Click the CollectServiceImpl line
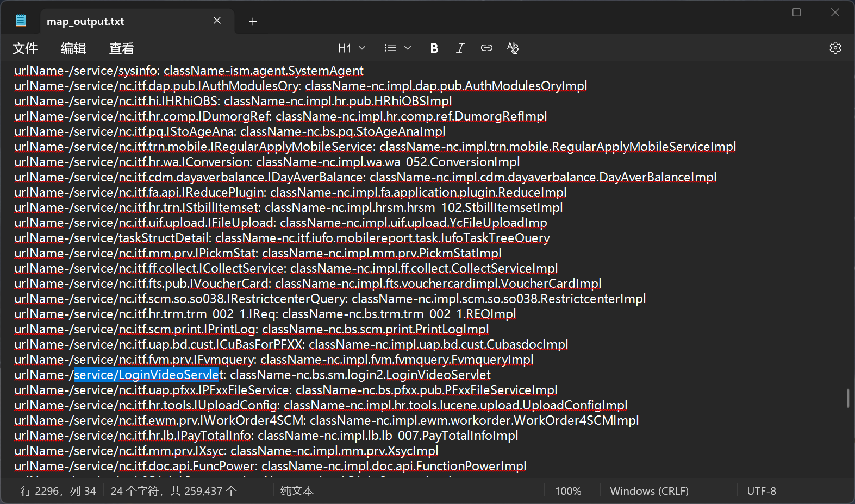This screenshot has height=504, width=855. click(x=286, y=268)
